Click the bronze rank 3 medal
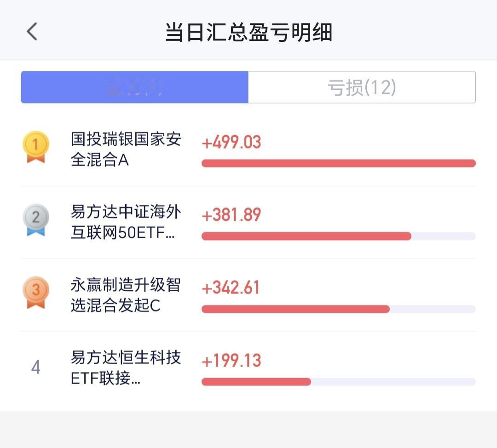The width and height of the screenshot is (497, 448). pyautogui.click(x=36, y=293)
